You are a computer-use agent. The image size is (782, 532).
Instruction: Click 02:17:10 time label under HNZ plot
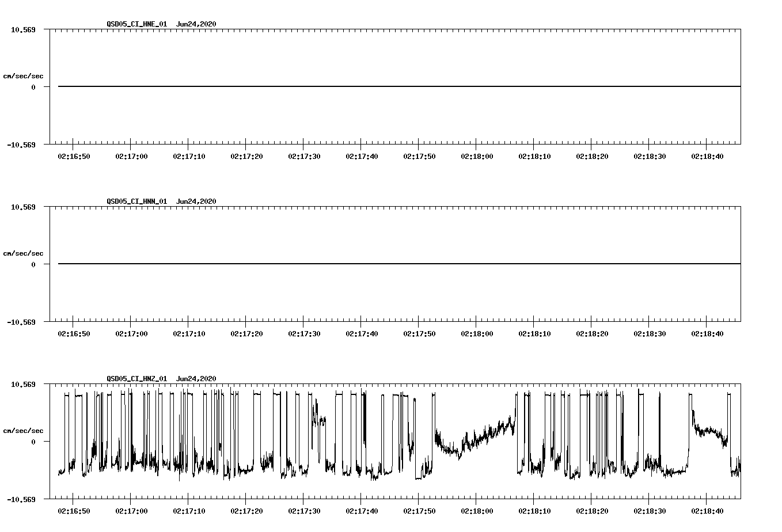(x=189, y=511)
